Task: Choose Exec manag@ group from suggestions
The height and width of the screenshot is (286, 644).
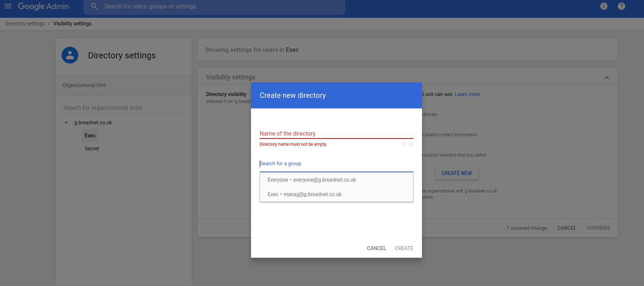Action: pyautogui.click(x=304, y=194)
